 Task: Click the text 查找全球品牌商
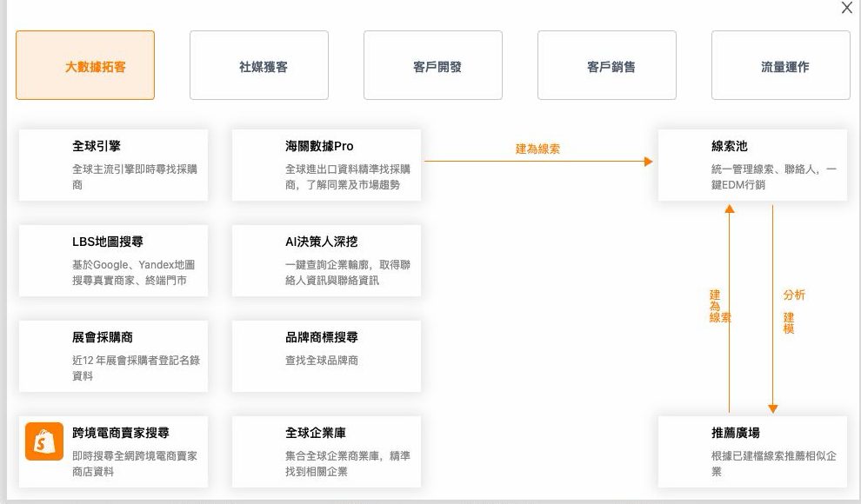click(x=322, y=361)
